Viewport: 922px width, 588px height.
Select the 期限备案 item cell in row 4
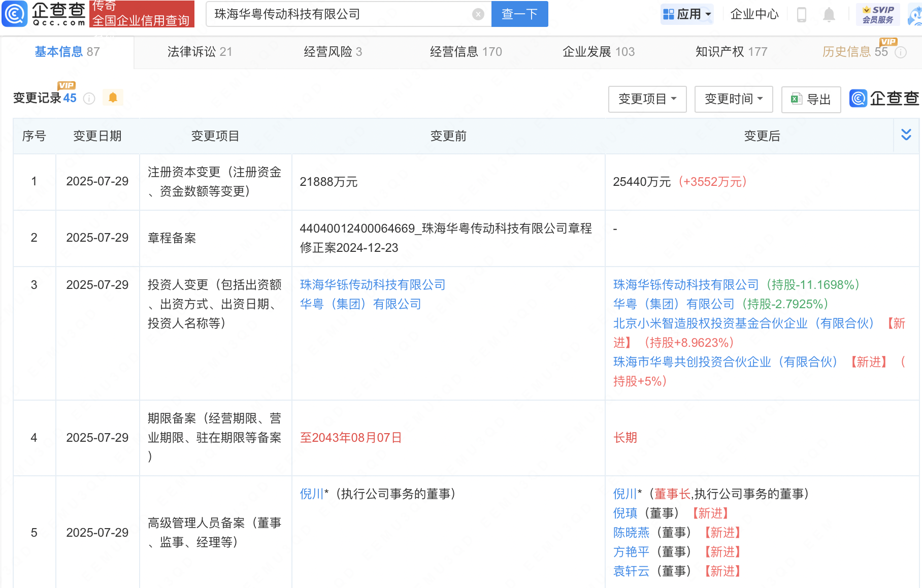tap(215, 438)
